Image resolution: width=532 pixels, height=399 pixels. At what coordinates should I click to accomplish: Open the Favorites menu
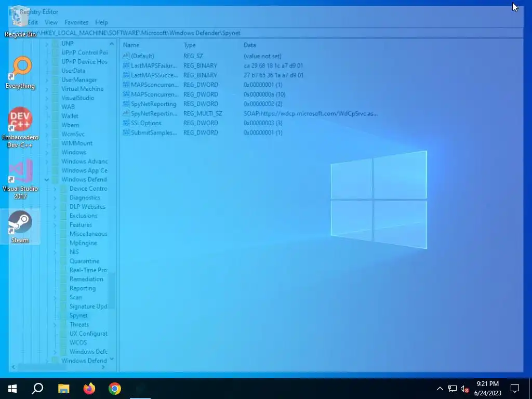[76, 22]
